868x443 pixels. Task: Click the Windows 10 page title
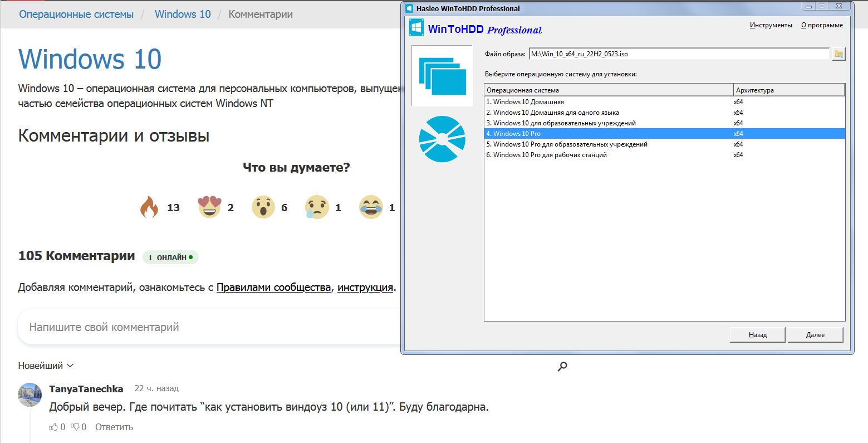[x=90, y=59]
